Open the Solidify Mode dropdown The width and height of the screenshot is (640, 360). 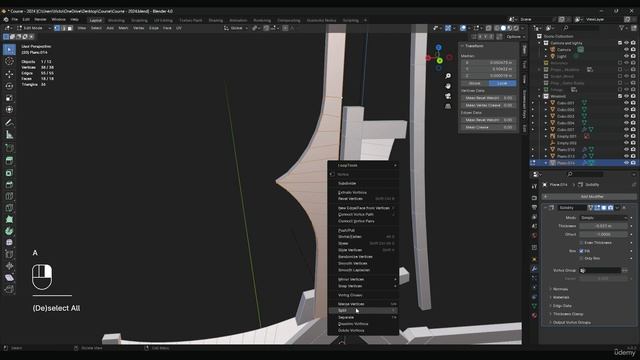click(603, 218)
